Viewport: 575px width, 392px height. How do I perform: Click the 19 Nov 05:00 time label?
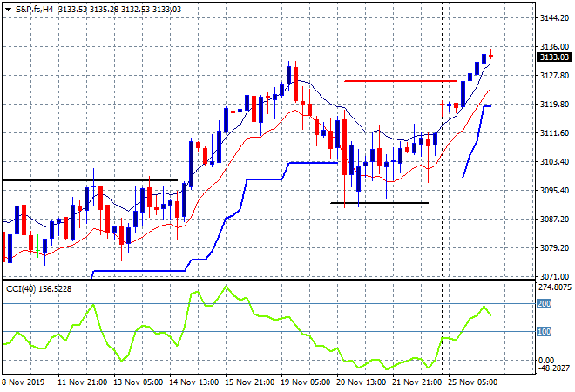(x=306, y=382)
